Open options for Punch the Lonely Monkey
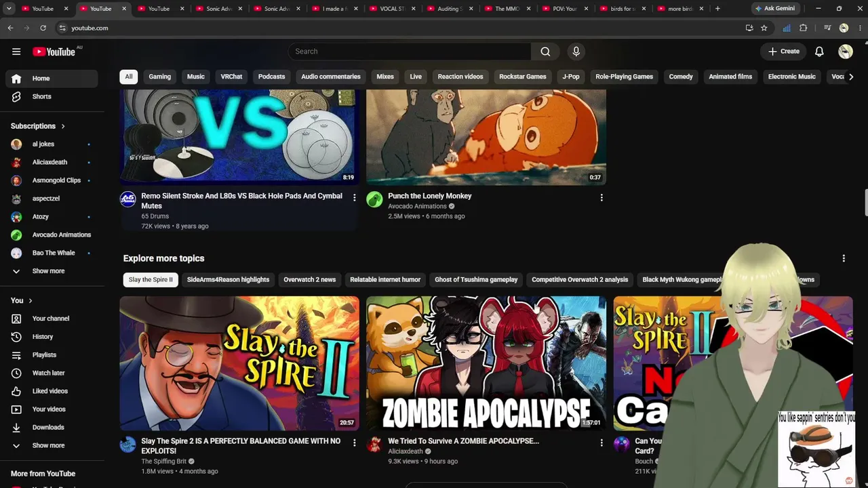 [x=601, y=197]
